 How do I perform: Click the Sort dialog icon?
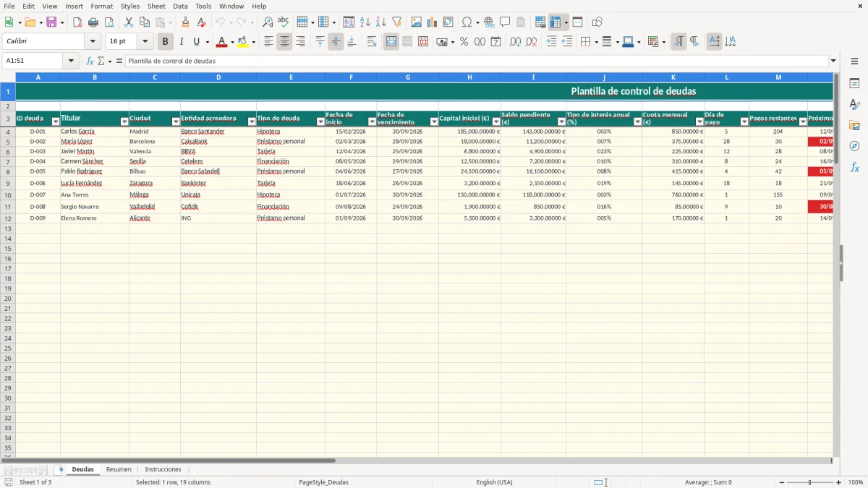(x=349, y=22)
